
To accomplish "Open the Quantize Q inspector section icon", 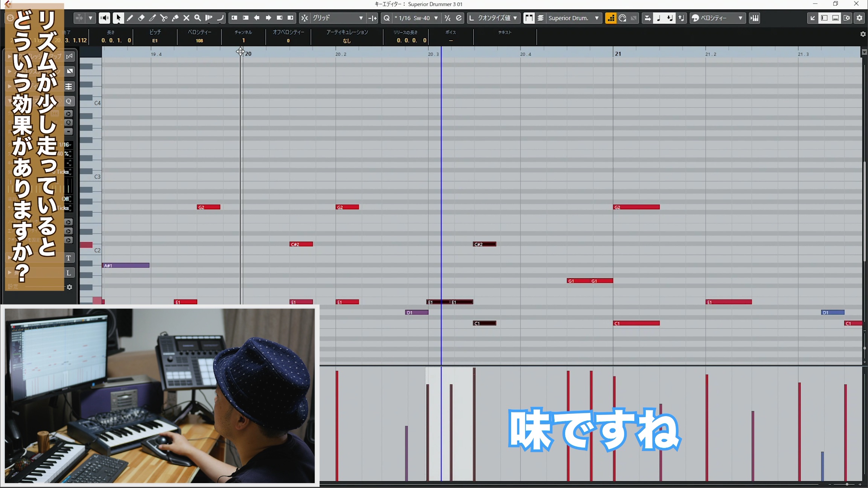I will [69, 101].
